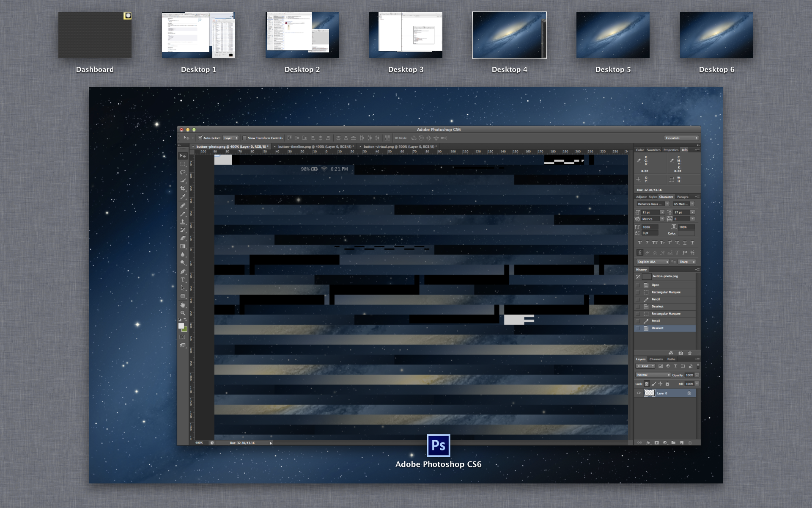Choose the Eraser tool
The height and width of the screenshot is (508, 812).
[x=183, y=238]
